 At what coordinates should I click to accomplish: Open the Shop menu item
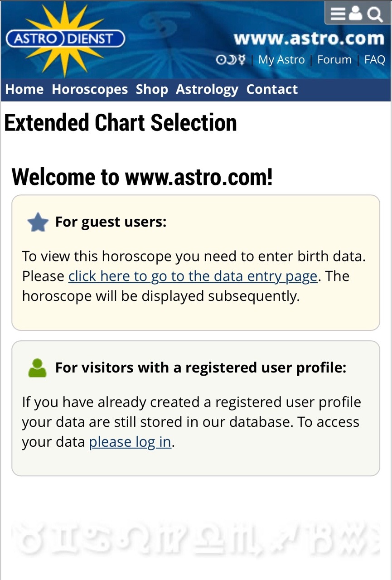[152, 90]
